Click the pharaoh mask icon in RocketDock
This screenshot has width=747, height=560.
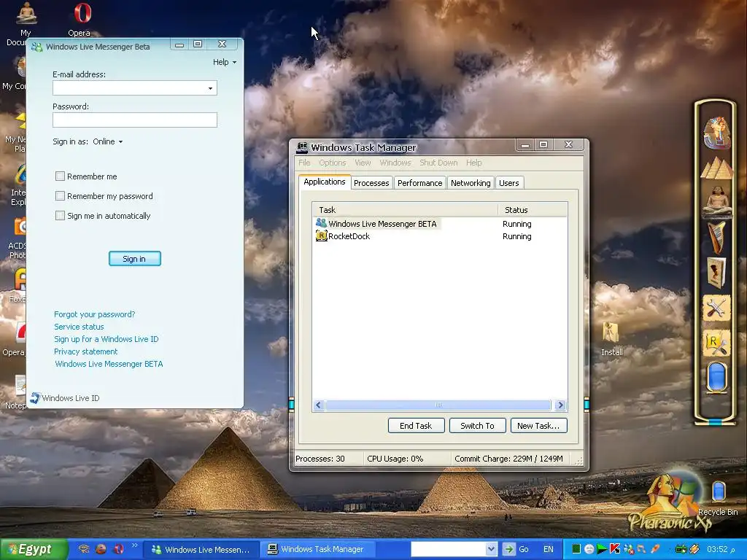716,133
